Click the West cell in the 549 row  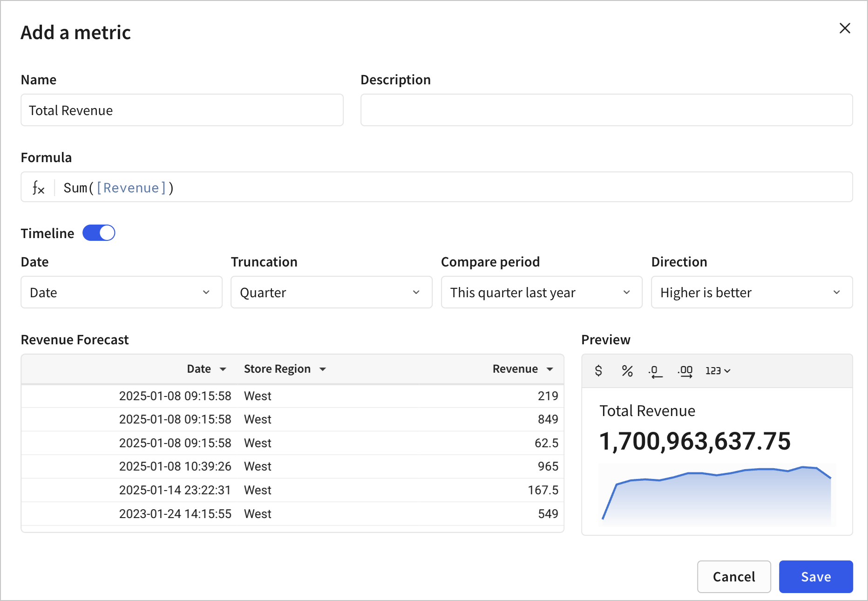(258, 514)
